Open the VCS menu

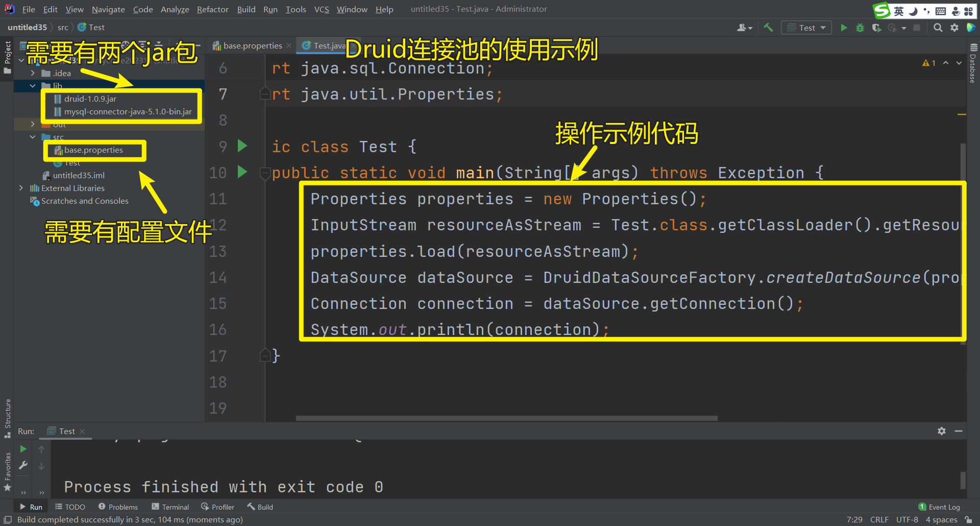[322, 9]
